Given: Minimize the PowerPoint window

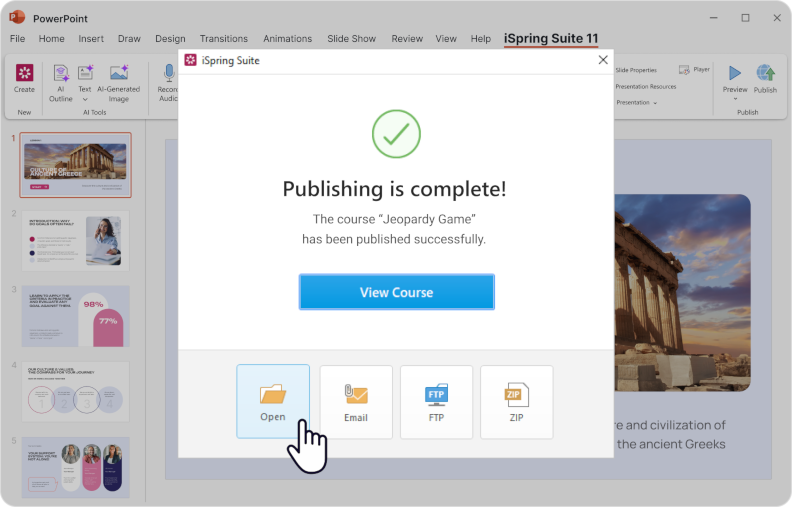Looking at the screenshot, I should click(x=713, y=18).
